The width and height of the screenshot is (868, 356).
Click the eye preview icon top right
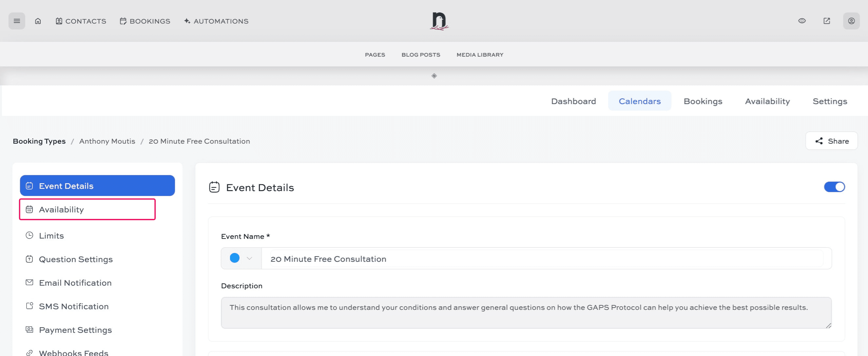802,21
